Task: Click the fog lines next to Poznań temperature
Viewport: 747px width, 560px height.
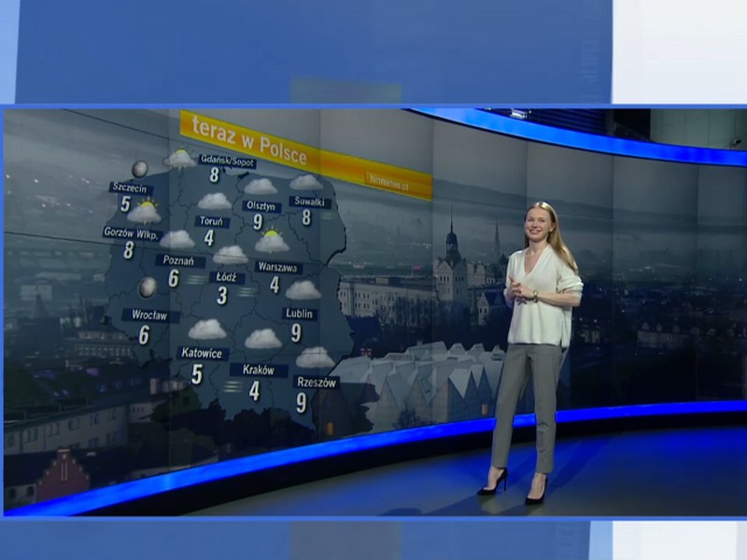Action: [x=195, y=279]
